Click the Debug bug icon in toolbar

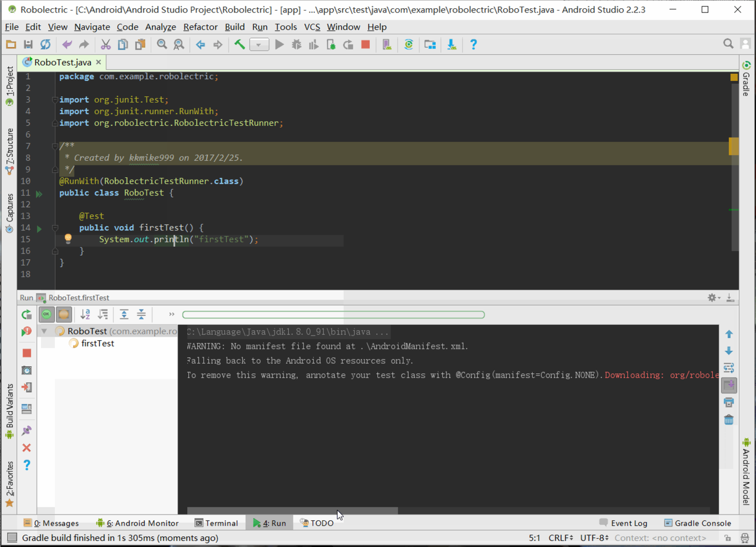tap(296, 44)
